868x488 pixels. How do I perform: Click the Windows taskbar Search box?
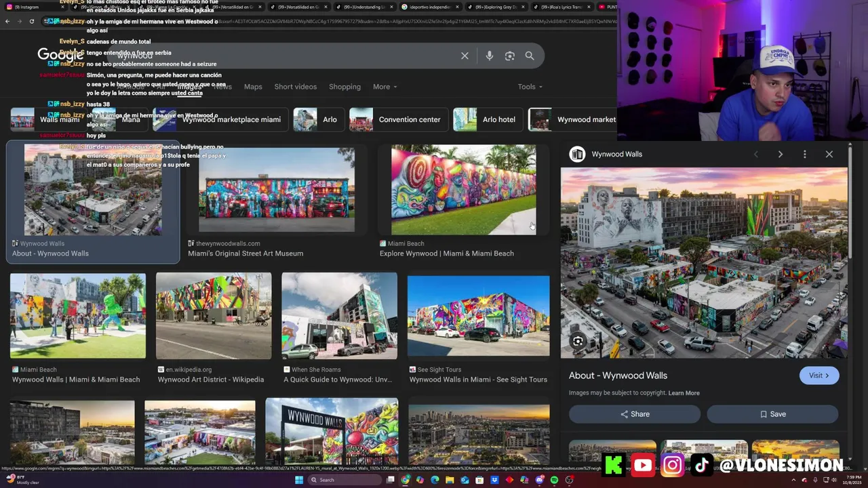[344, 480]
